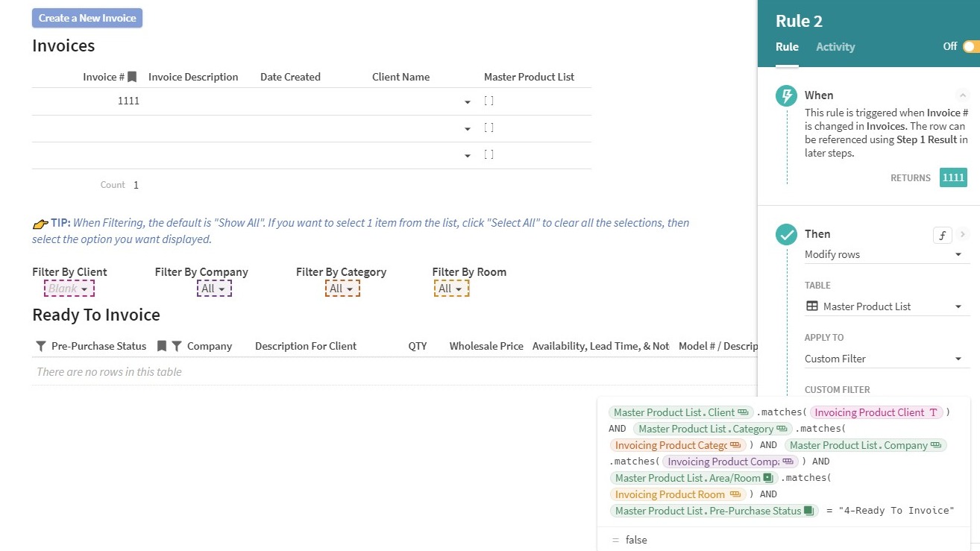Click the bookmark icon beside Invoice # header
Image resolution: width=980 pixels, height=551 pixels.
(132, 77)
